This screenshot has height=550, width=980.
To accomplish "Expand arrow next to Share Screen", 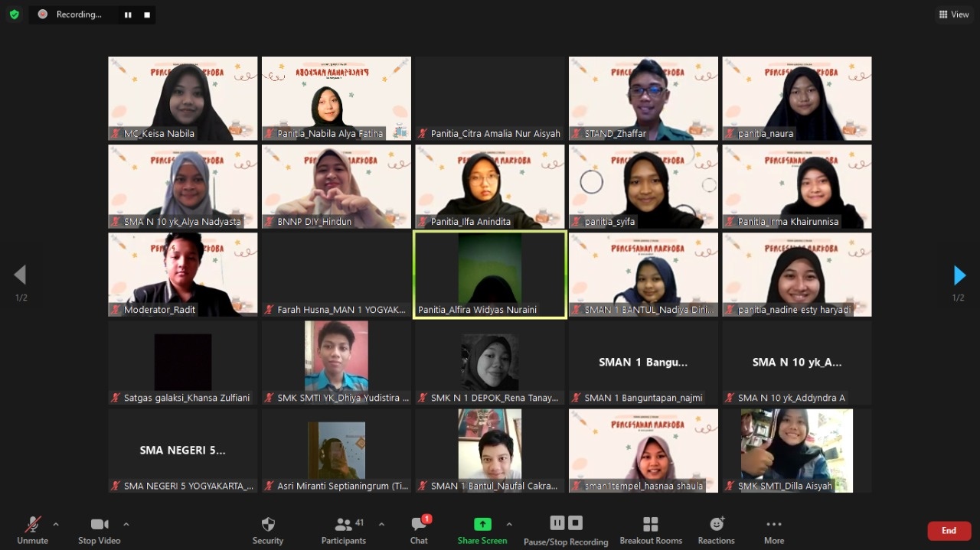I will [509, 524].
